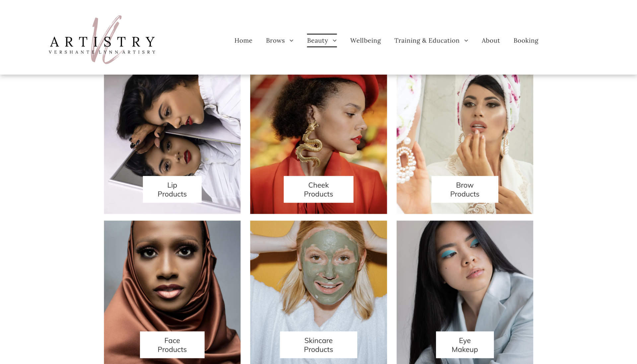Expand the Beauty dropdown chevron

click(335, 40)
